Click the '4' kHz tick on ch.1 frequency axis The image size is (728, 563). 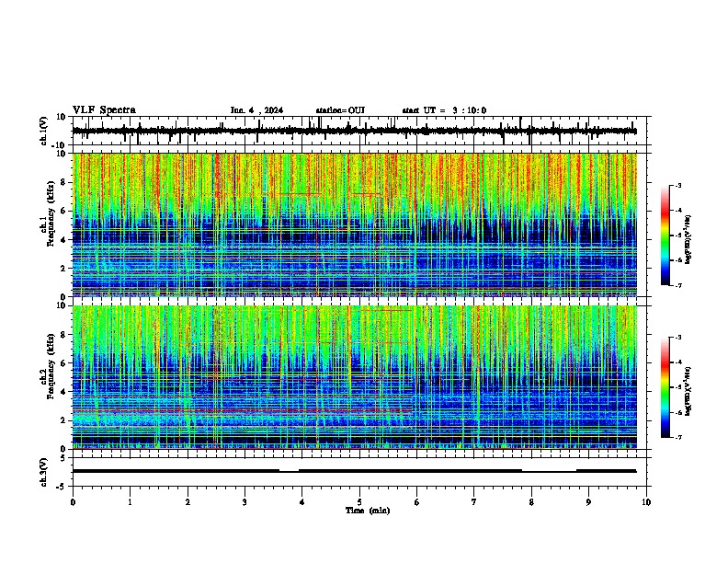tap(63, 240)
